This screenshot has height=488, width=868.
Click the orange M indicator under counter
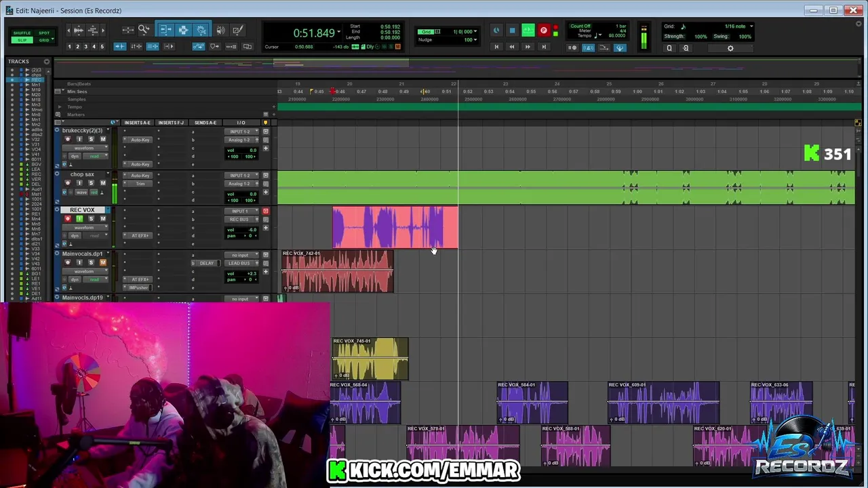click(x=397, y=47)
